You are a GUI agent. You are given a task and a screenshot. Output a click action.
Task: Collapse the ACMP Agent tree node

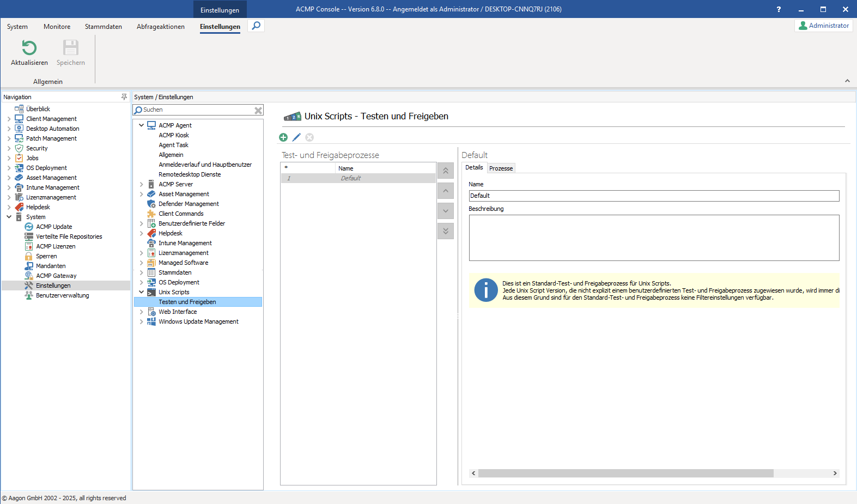point(142,125)
